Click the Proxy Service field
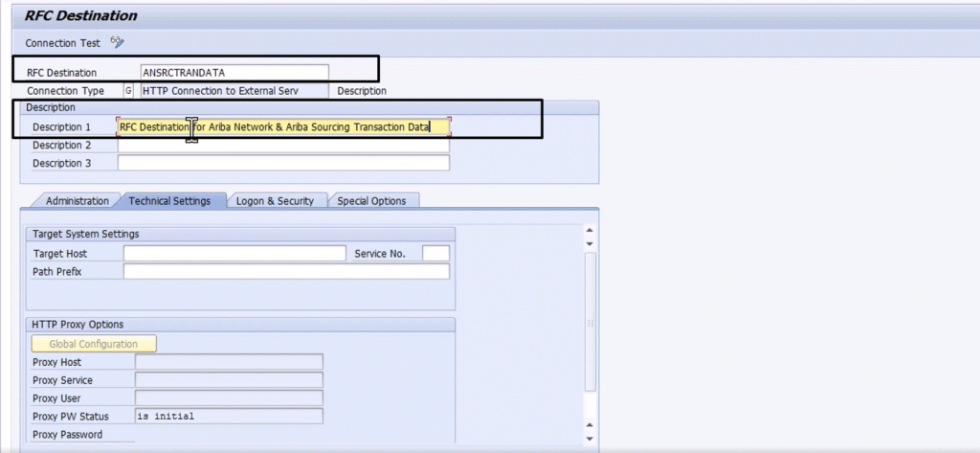Viewport: 980px width, 453px height. (229, 380)
